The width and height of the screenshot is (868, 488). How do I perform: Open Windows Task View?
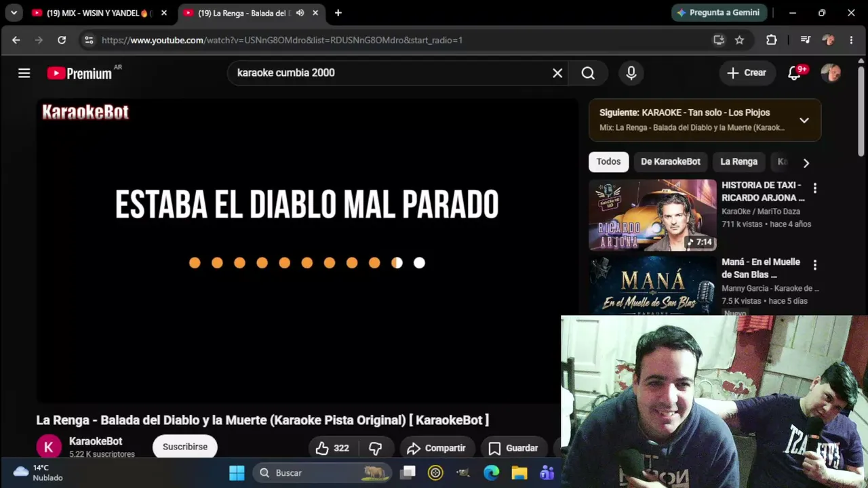point(408,472)
